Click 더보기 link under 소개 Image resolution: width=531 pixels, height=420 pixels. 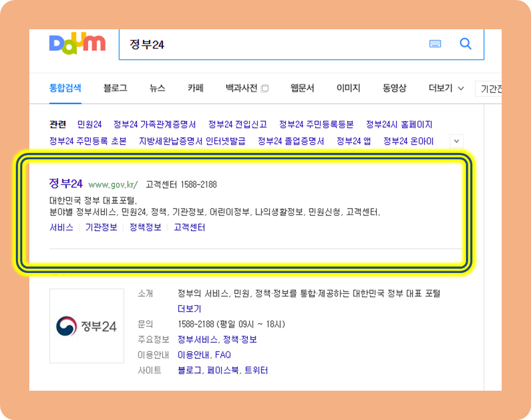point(189,309)
